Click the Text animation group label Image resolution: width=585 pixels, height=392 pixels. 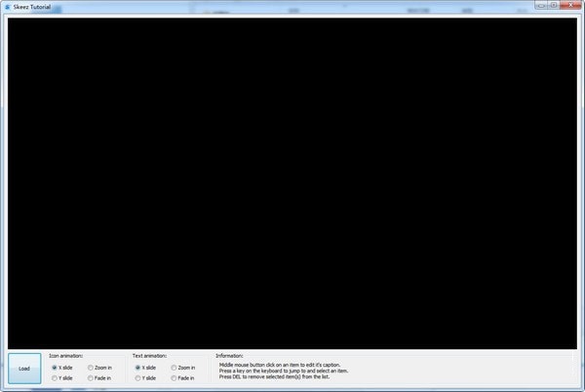pos(150,356)
